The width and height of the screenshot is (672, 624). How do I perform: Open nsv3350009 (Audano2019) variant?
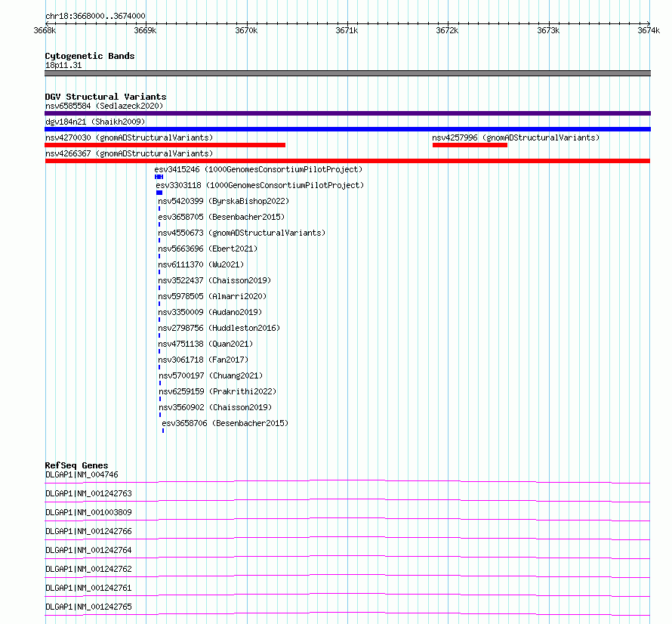[x=210, y=312]
